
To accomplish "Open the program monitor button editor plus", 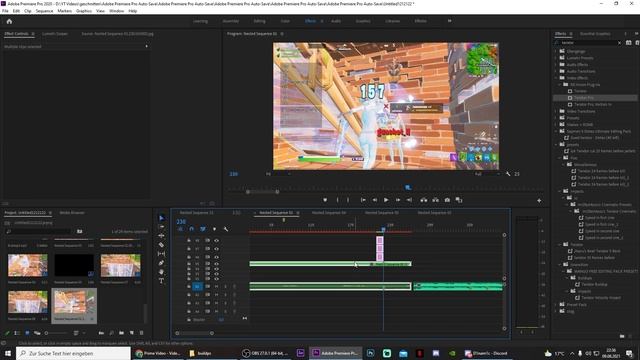I will coord(539,200).
